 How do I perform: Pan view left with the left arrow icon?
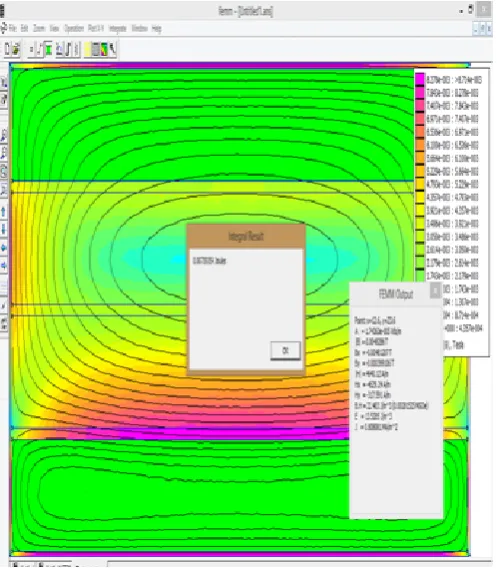click(4, 248)
